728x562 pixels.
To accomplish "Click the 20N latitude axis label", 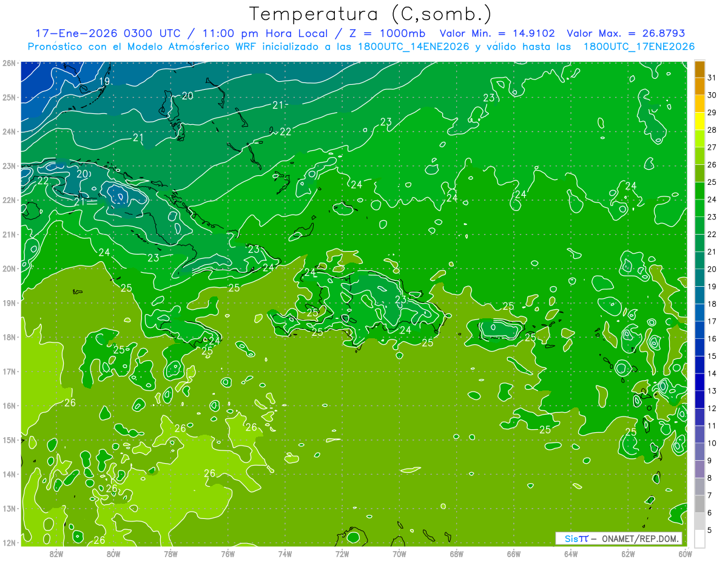I will click(9, 269).
